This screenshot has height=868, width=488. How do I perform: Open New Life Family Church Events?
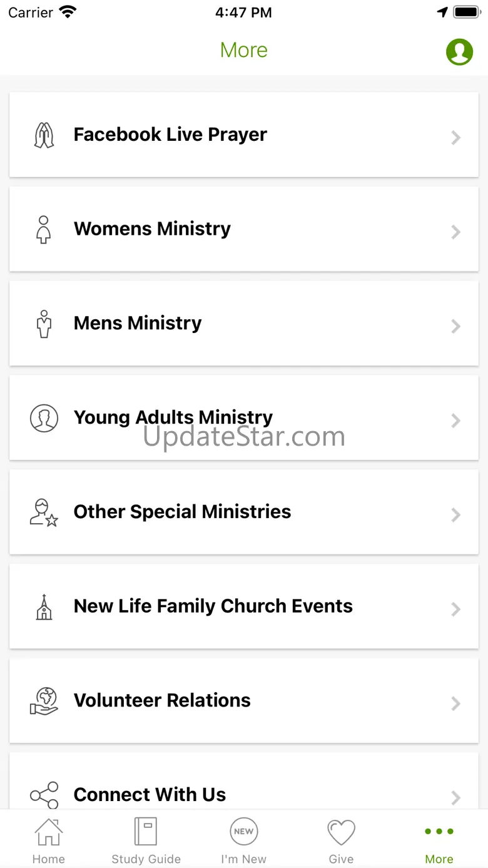[x=213, y=606]
